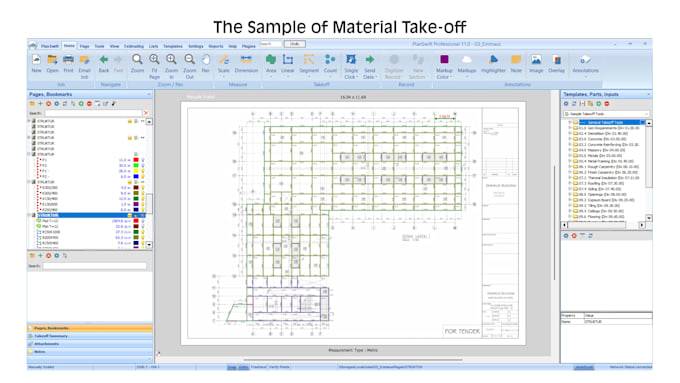The height and width of the screenshot is (383, 680).
Task: Open the Settings ribbon tab
Action: (196, 46)
